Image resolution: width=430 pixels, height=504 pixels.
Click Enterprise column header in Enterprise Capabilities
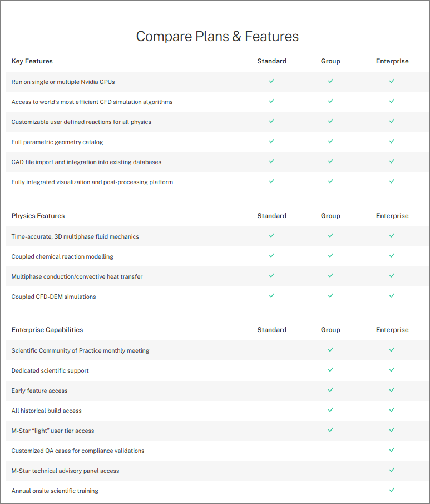[392, 330]
